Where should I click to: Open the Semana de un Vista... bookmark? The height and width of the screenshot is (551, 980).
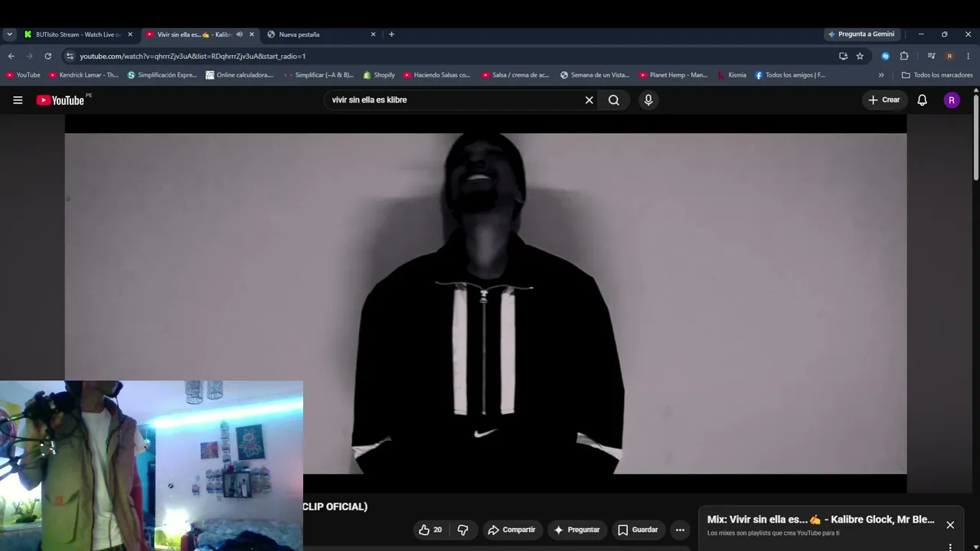595,75
